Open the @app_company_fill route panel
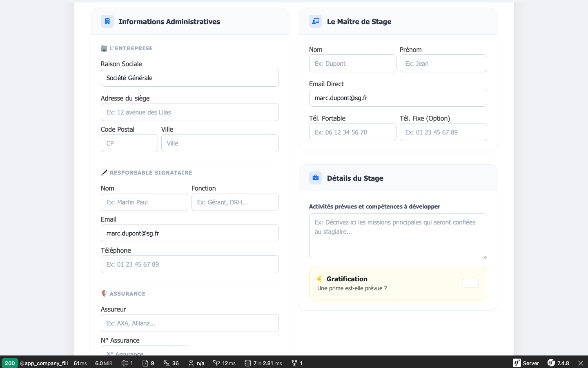Image resolution: width=588 pixels, height=368 pixels. tap(44, 363)
